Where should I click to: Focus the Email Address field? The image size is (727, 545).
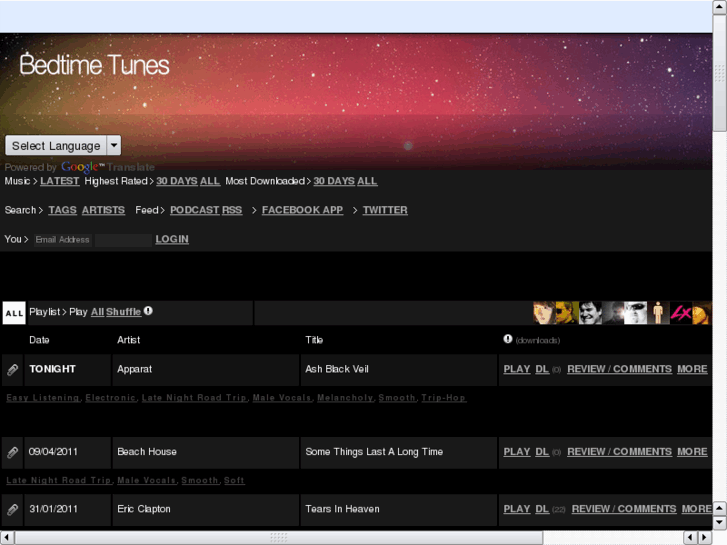[63, 240]
